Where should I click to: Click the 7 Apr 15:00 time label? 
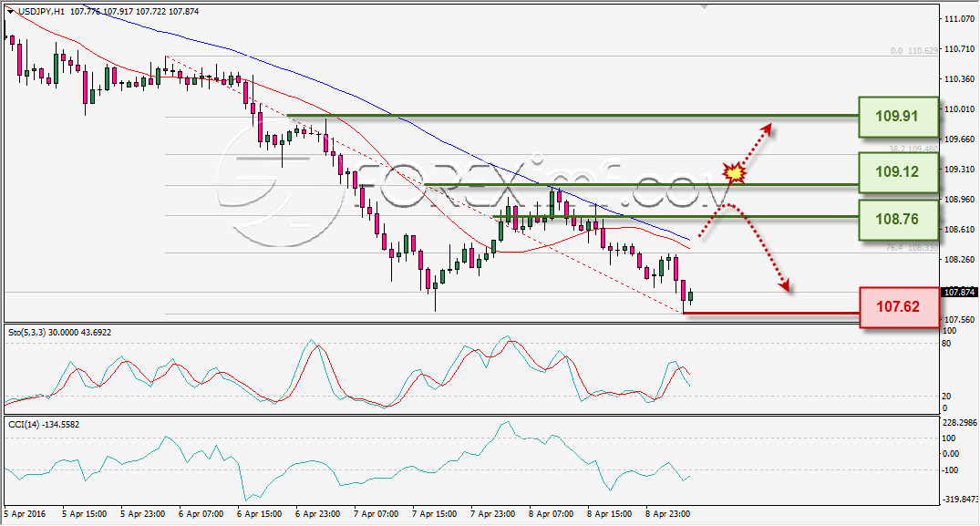pos(434,513)
